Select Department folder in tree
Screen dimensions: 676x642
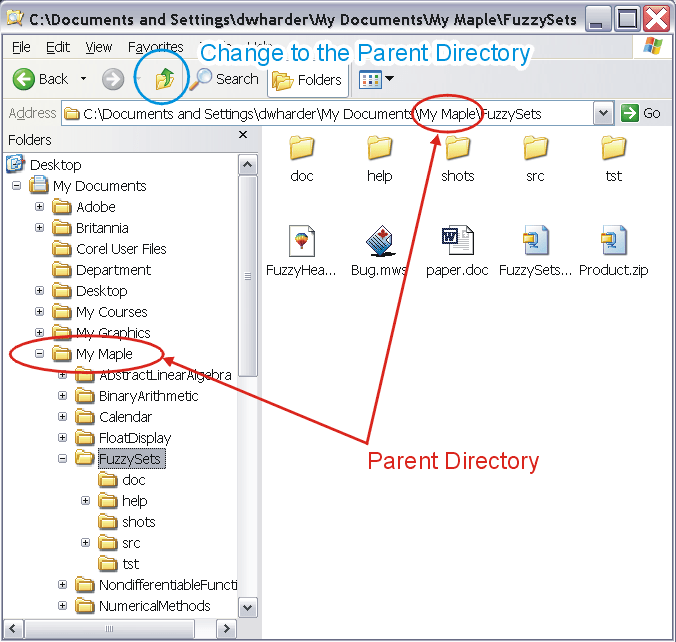pyautogui.click(x=101, y=270)
